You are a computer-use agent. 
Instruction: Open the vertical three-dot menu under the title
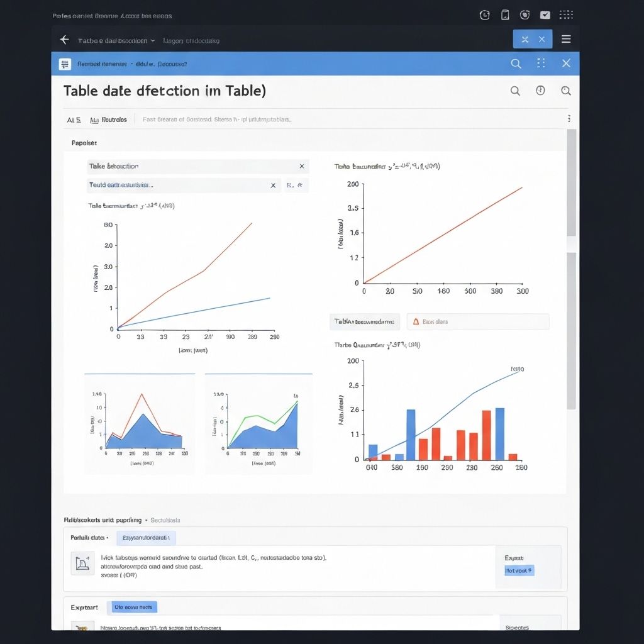(x=569, y=119)
